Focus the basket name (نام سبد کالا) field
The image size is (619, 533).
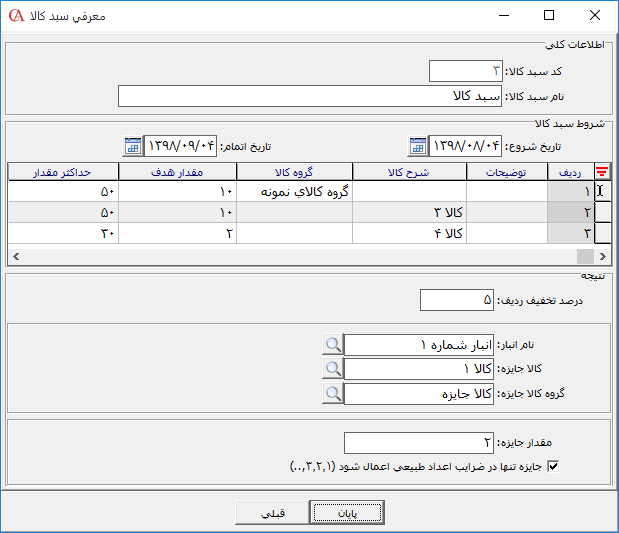point(310,96)
